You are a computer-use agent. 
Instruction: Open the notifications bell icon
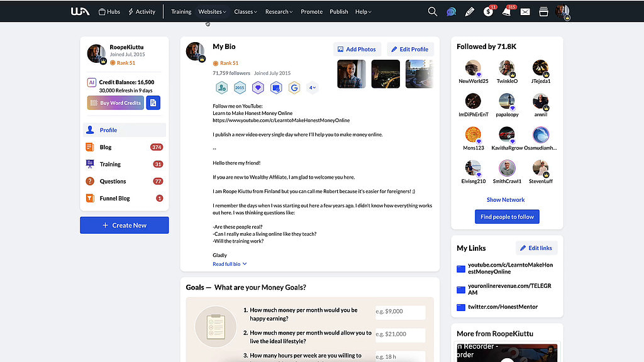pos(506,11)
